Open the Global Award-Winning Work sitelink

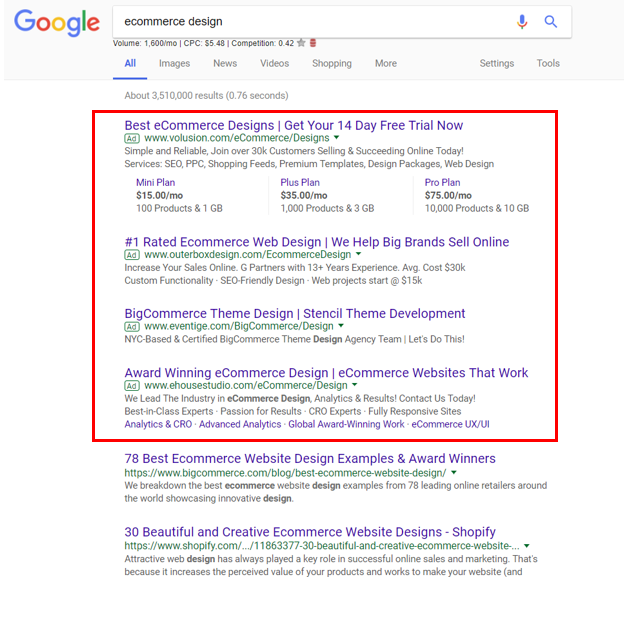coord(346,424)
